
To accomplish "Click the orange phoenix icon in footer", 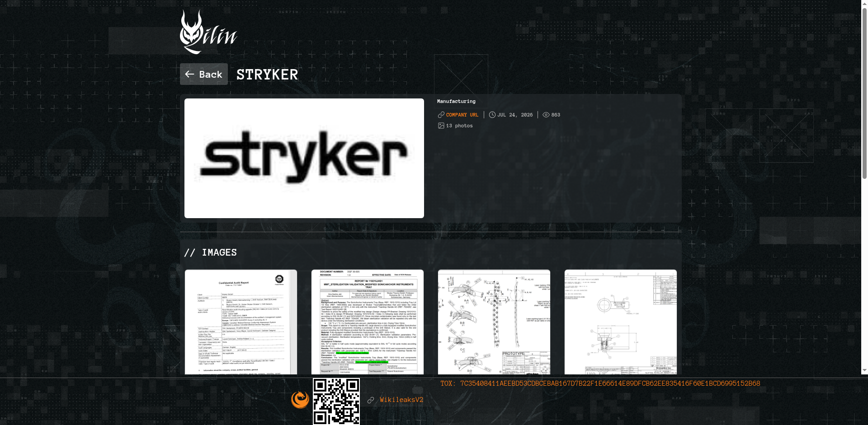I will click(300, 400).
